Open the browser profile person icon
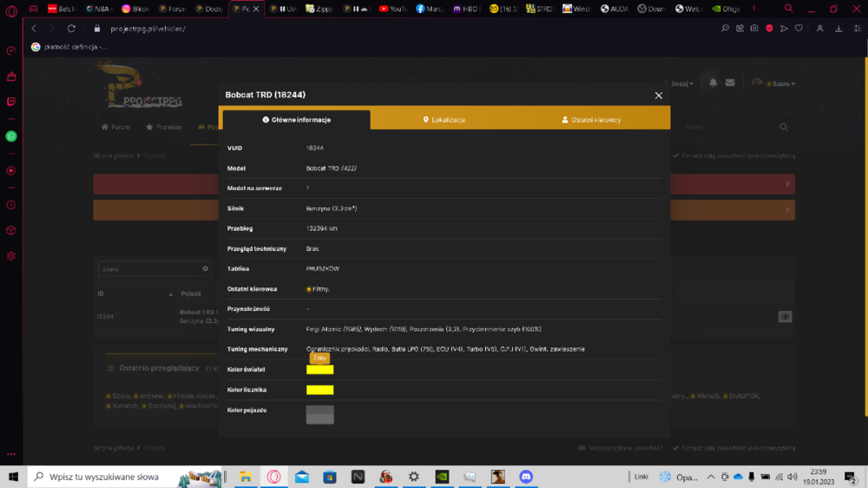 [x=820, y=29]
